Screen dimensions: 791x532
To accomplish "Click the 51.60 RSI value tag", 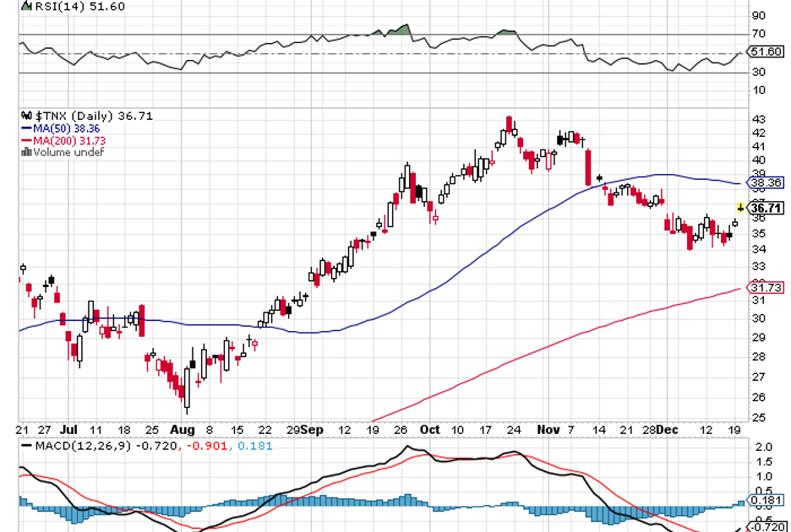I will tap(766, 52).
